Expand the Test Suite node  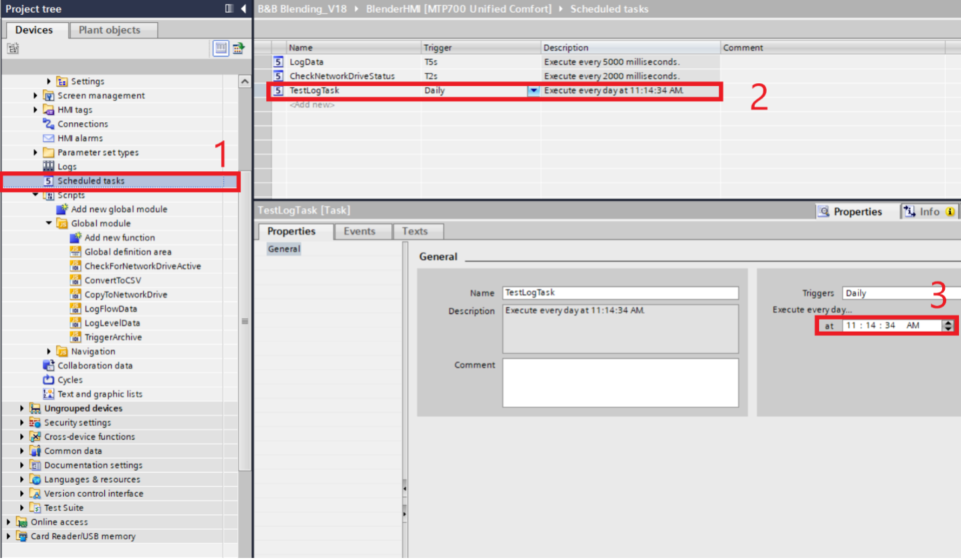coord(22,508)
